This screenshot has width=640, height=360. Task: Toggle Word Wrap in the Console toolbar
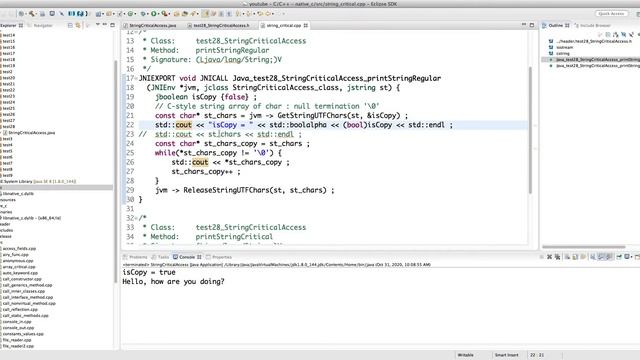(583, 257)
